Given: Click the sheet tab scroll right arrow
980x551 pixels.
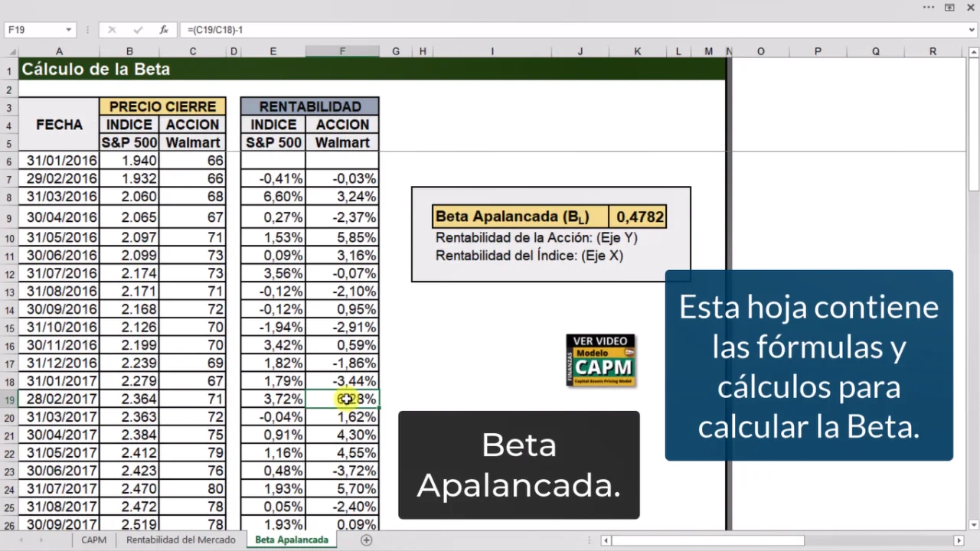Looking at the screenshot, I should 41,540.
